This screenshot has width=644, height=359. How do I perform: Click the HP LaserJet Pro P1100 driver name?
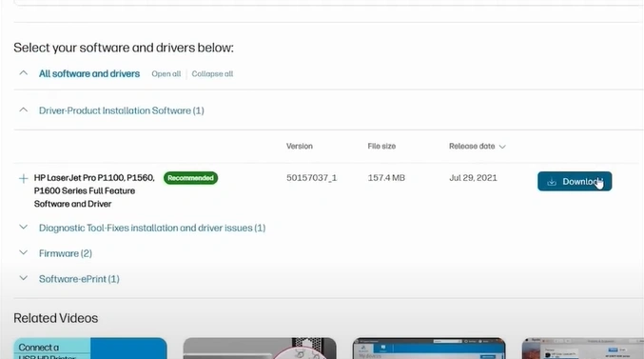point(94,190)
